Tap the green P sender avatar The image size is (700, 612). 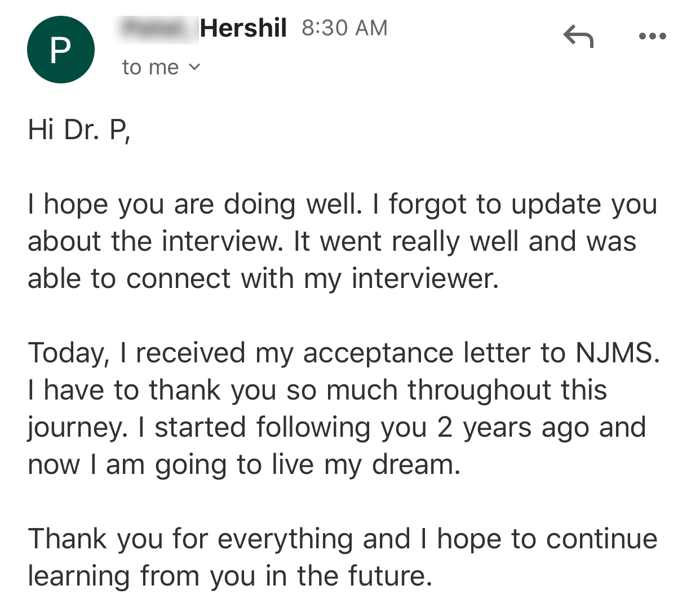60,50
